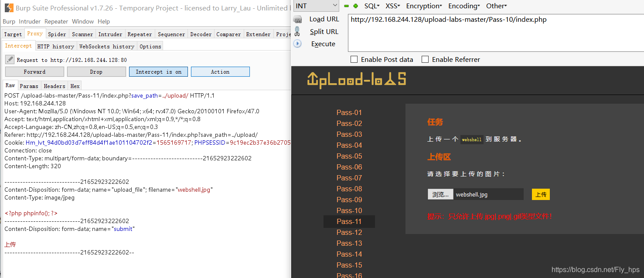Screen dimensions: 644x278
Task: Click the Load URL label
Action: (324, 19)
